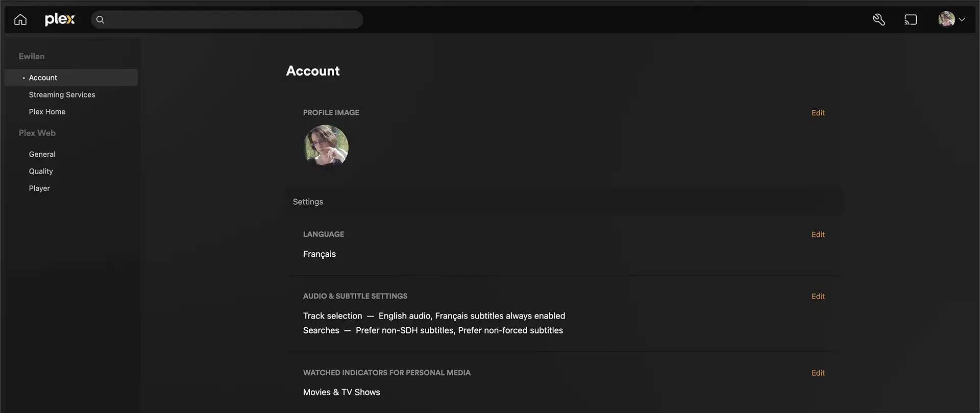This screenshot has height=413, width=980.
Task: Edit the Language setting
Action: (818, 234)
